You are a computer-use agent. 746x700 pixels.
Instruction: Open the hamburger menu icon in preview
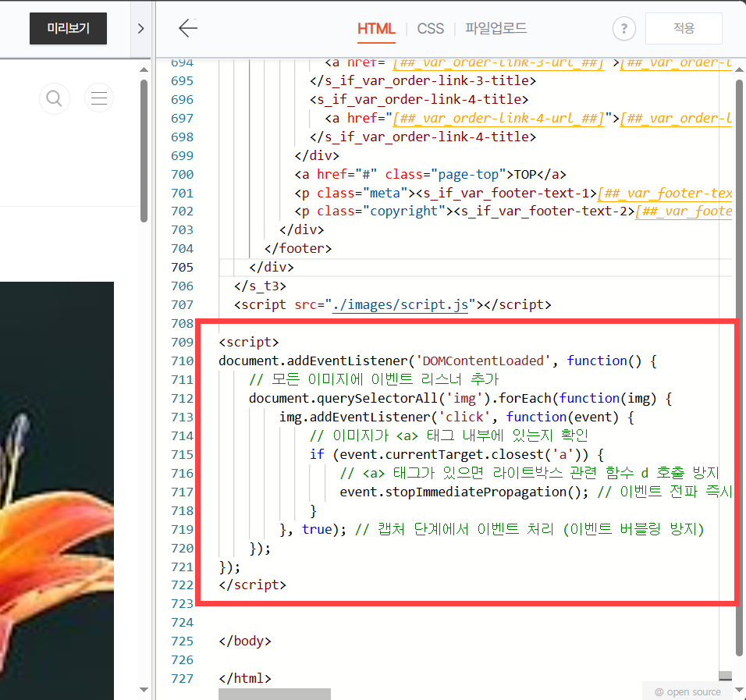(99, 98)
